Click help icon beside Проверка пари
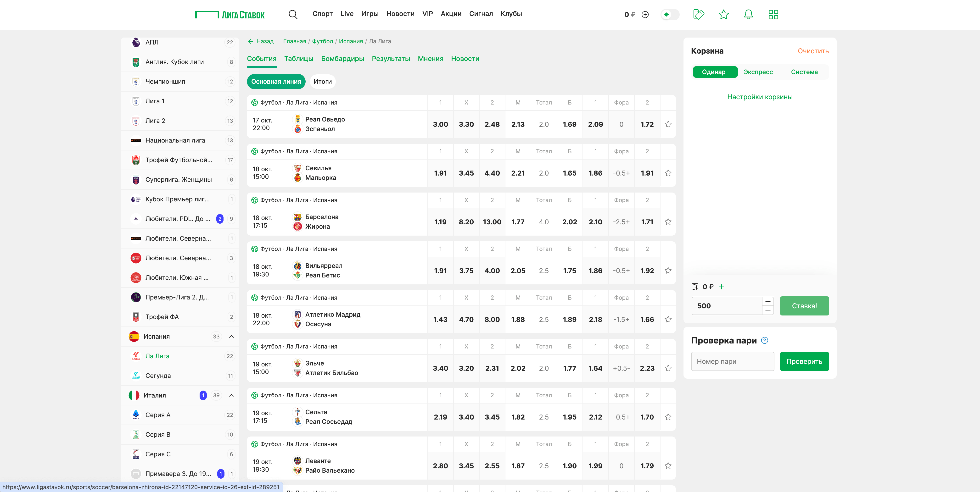Image resolution: width=980 pixels, height=492 pixels. 764,340
